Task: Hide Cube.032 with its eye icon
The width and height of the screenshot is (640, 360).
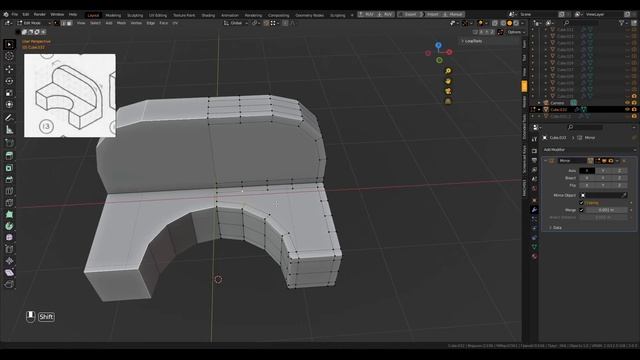Action: 627,109
